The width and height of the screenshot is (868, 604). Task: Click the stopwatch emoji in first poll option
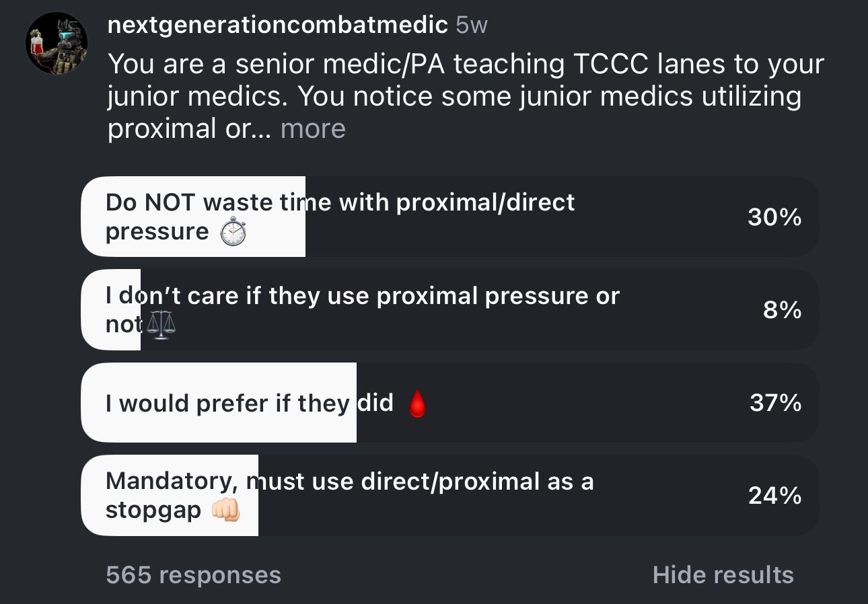[x=233, y=232]
